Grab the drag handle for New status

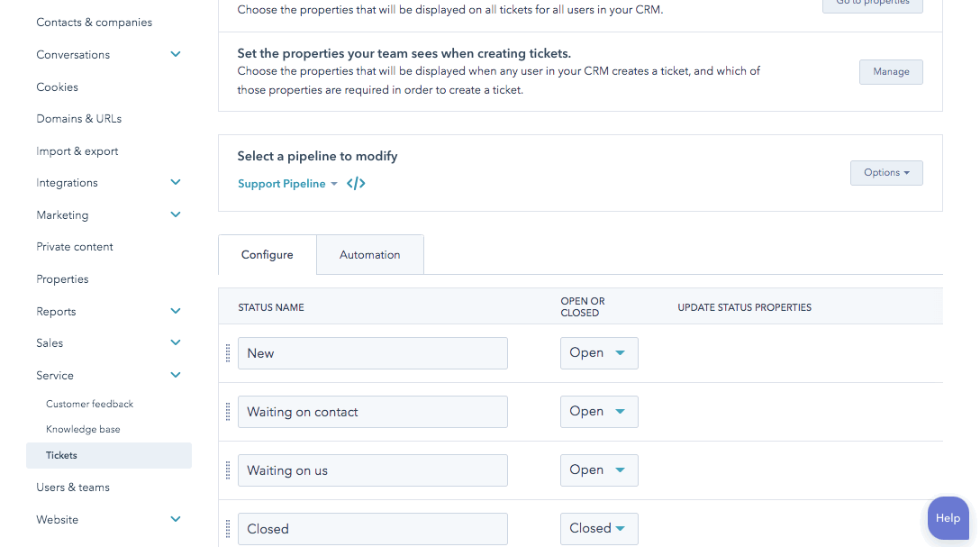228,353
